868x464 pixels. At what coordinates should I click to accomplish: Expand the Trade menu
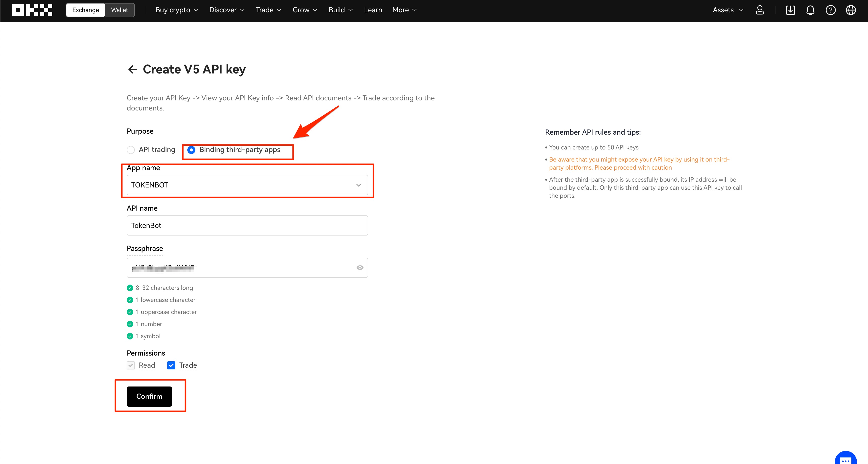[269, 10]
